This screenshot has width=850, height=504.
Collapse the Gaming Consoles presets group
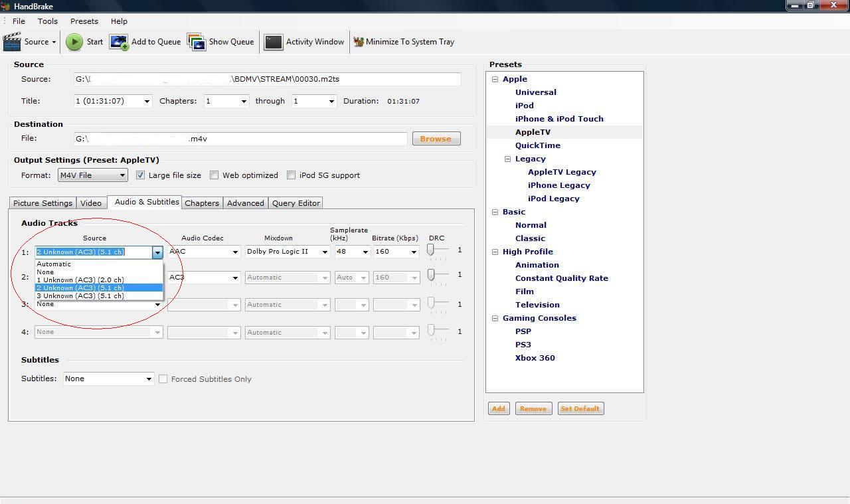[x=495, y=318]
